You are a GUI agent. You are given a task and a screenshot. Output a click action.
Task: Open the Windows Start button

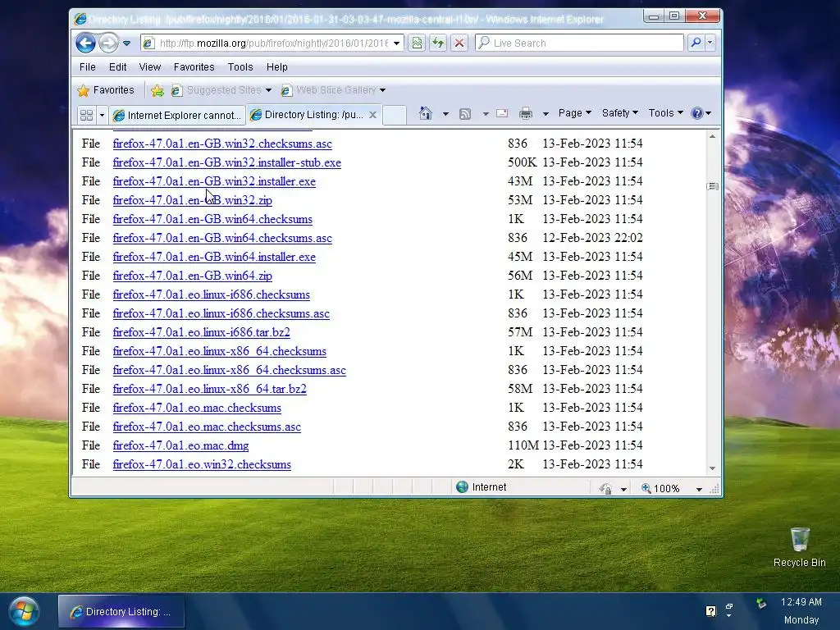tap(24, 611)
